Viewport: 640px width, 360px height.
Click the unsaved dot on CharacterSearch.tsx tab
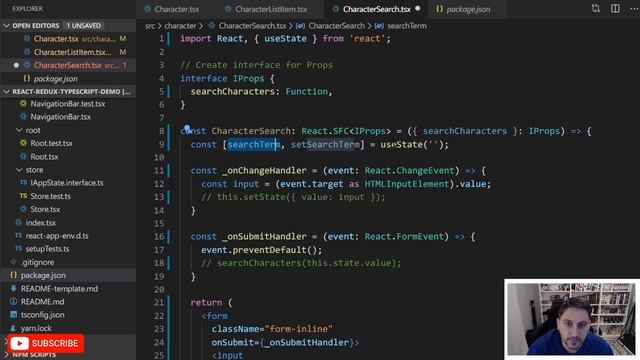coord(418,8)
